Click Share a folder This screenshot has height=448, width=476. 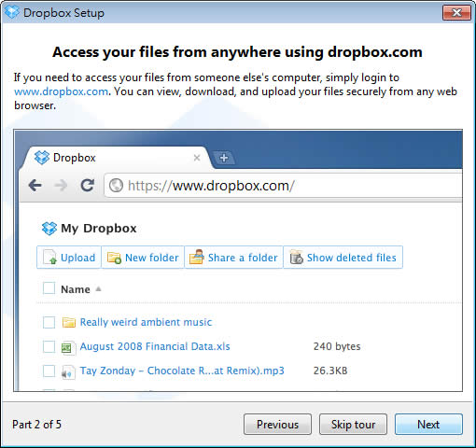(234, 258)
